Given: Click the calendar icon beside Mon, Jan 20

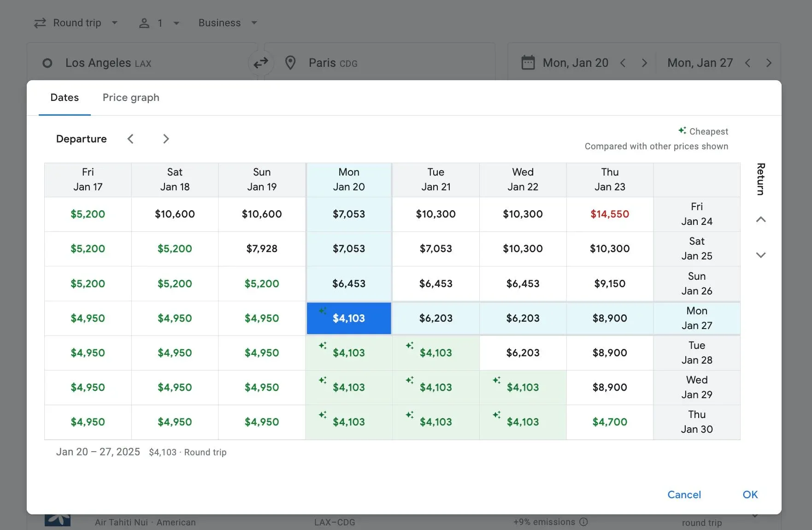Looking at the screenshot, I should 528,63.
